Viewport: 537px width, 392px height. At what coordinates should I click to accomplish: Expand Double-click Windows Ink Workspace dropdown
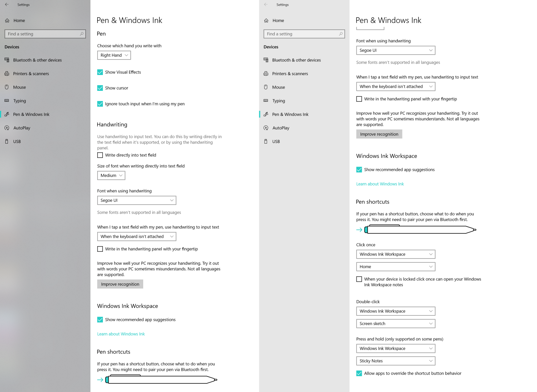coord(396,311)
